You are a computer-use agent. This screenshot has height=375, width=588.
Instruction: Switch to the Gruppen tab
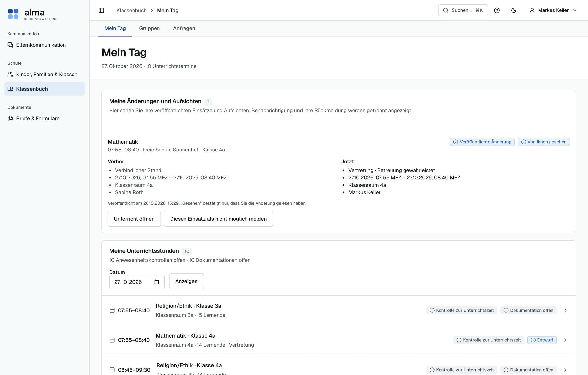tap(149, 28)
